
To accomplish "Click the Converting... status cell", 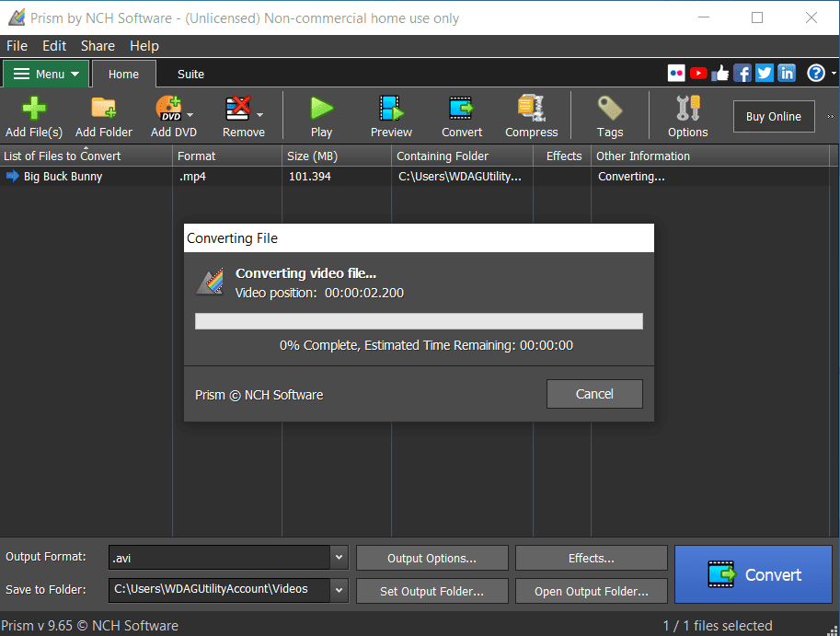I will pyautogui.click(x=631, y=177).
